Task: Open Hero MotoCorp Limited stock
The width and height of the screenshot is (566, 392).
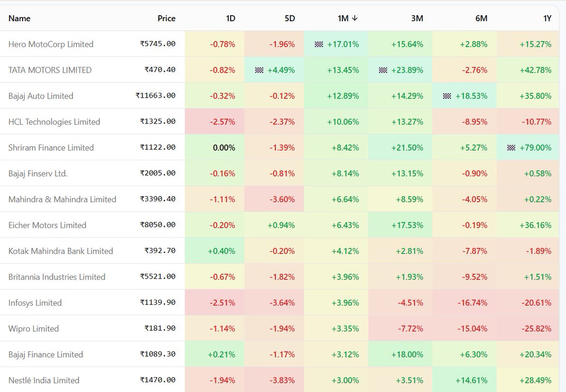Action: point(51,44)
